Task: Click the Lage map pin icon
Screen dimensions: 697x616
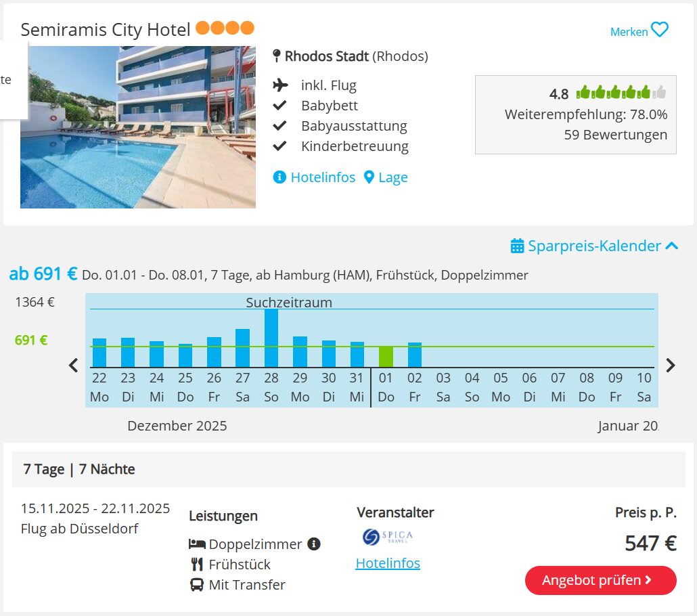Action: click(369, 177)
